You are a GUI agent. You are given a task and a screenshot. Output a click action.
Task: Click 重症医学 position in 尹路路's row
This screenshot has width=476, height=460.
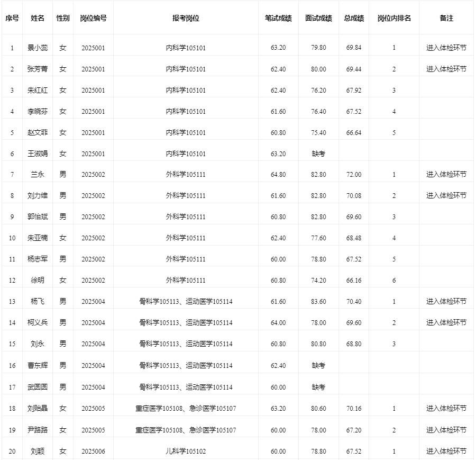click(186, 430)
